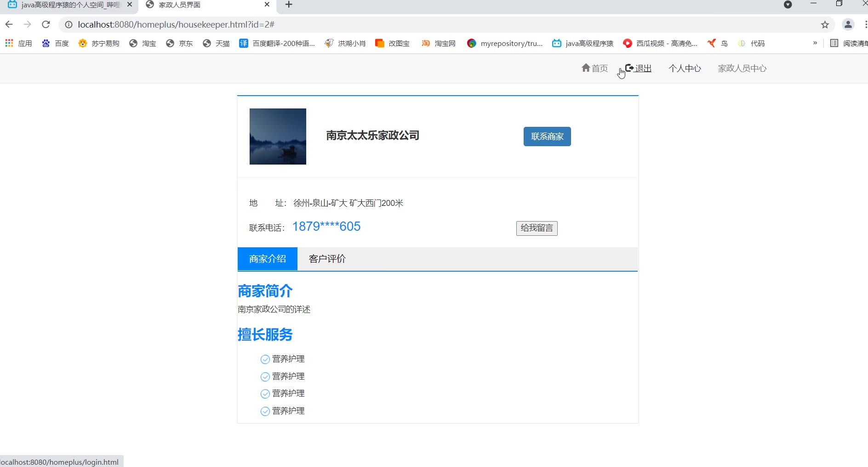This screenshot has height=467, width=868.
Task: Click the dark circular dropdown icon in title bar
Action: tap(788, 5)
